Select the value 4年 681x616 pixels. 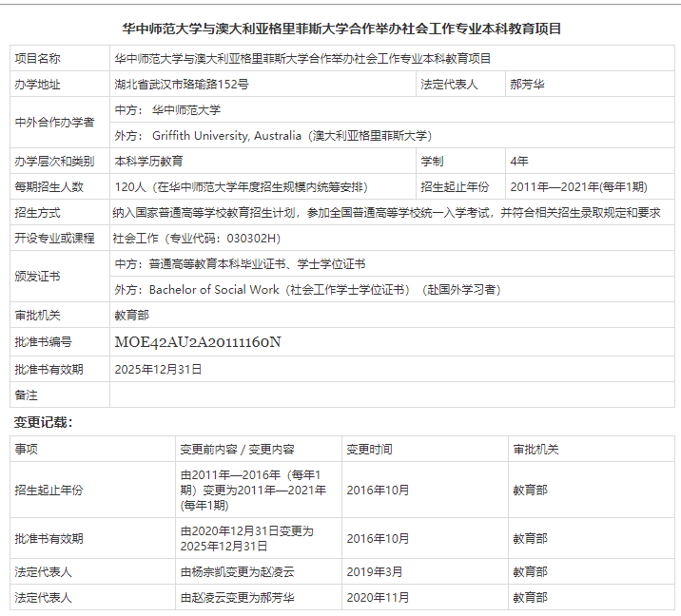click(519, 161)
